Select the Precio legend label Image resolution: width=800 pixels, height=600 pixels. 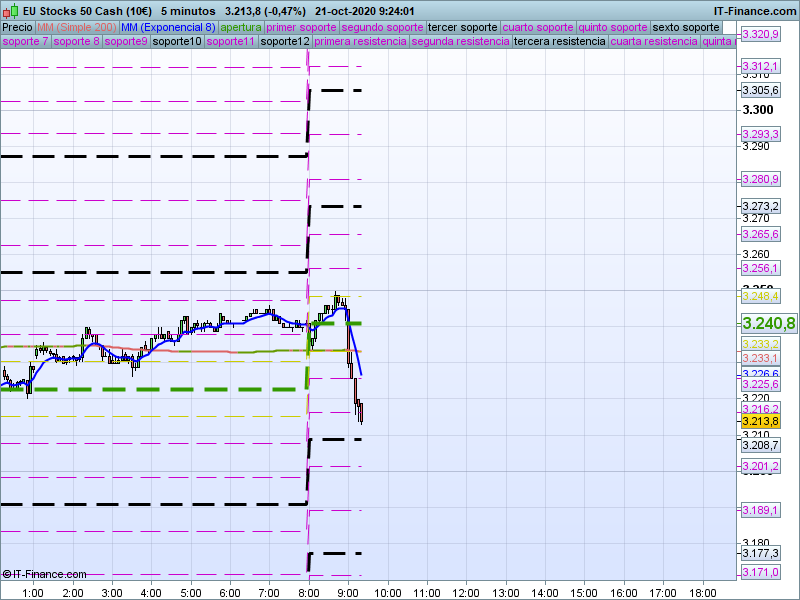[x=17, y=27]
